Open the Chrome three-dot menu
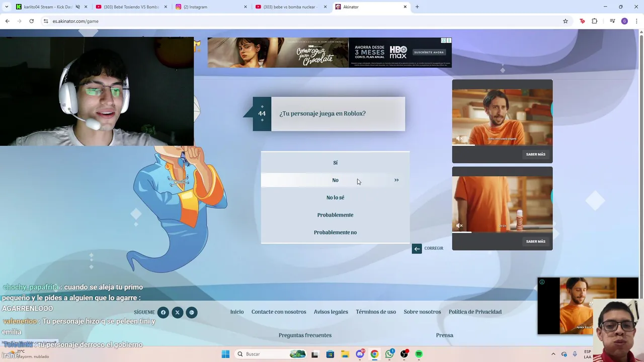This screenshot has height=362, width=644. (x=637, y=21)
